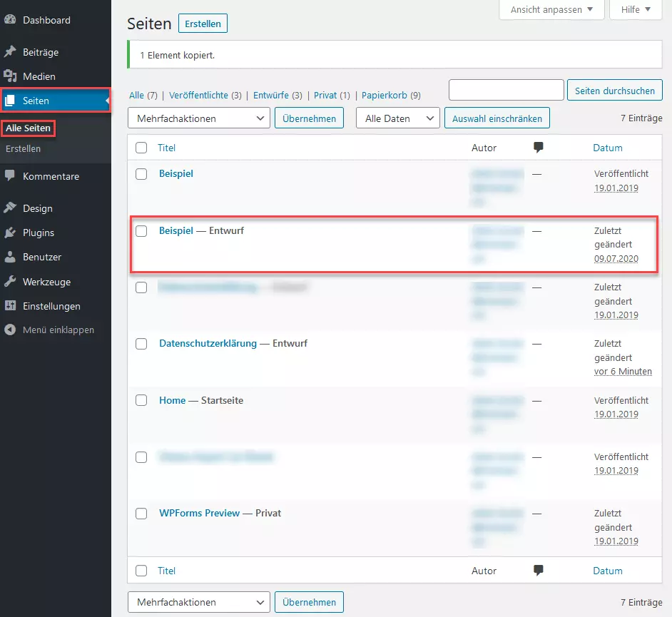Click the Design paintbrush icon

(10, 208)
